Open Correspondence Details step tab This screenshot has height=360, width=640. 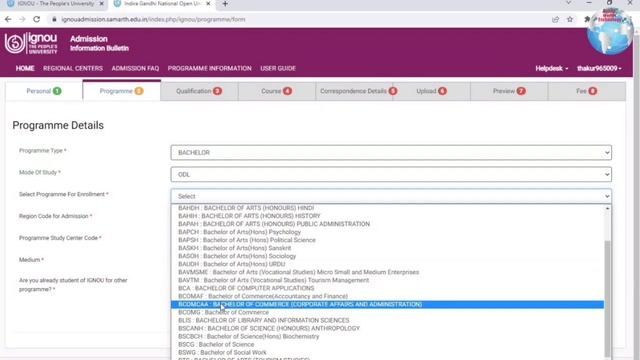click(x=354, y=91)
